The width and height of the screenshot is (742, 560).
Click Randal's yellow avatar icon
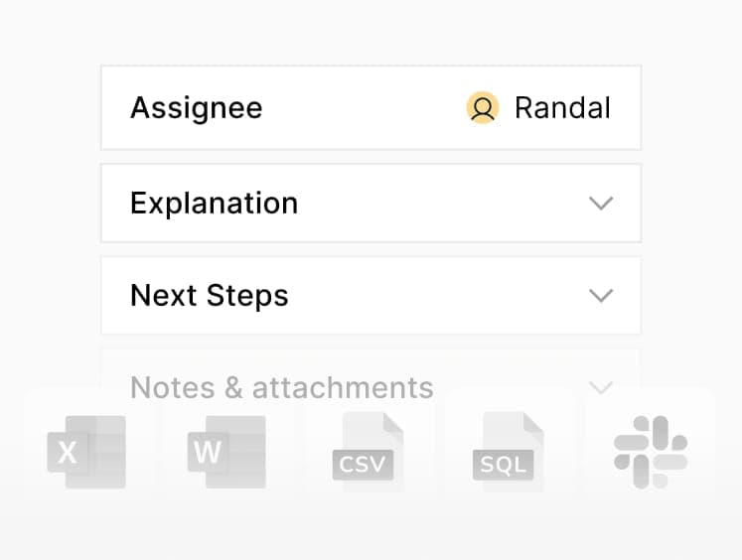(483, 108)
